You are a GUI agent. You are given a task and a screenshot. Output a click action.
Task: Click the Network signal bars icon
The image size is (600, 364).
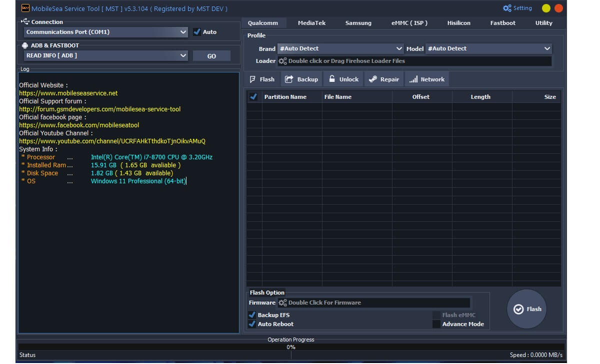[x=413, y=79]
